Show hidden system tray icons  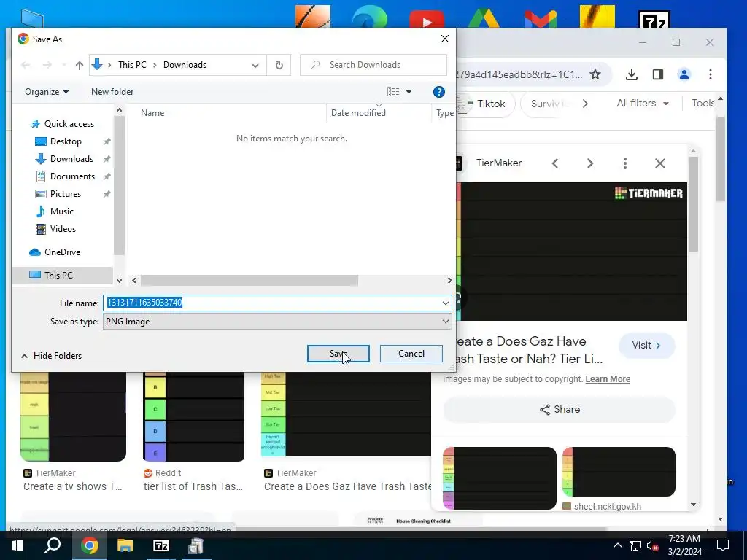tap(617, 545)
